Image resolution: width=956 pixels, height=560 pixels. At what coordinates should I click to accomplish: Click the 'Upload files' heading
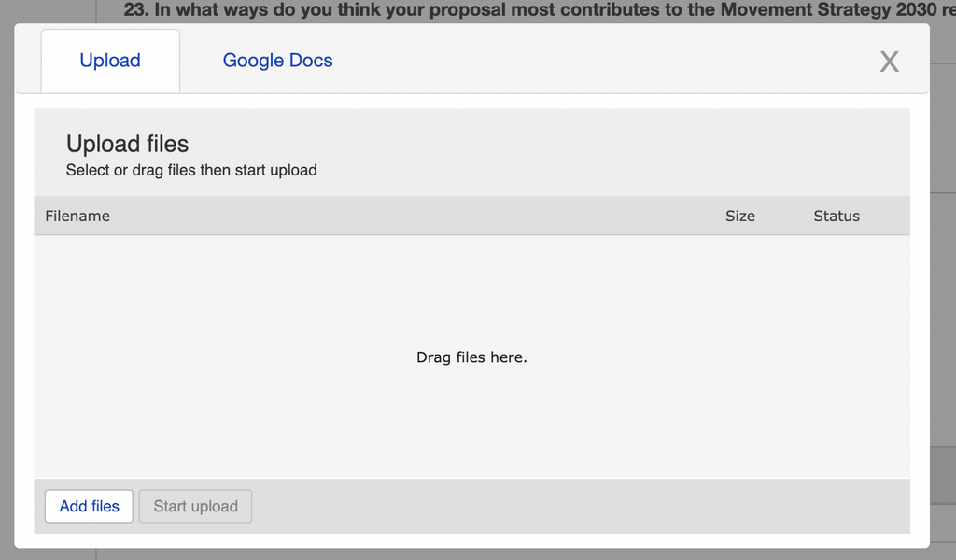pos(127,144)
